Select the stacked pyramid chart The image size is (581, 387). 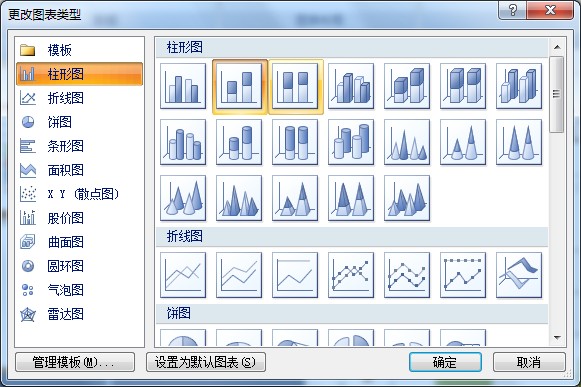coord(295,198)
